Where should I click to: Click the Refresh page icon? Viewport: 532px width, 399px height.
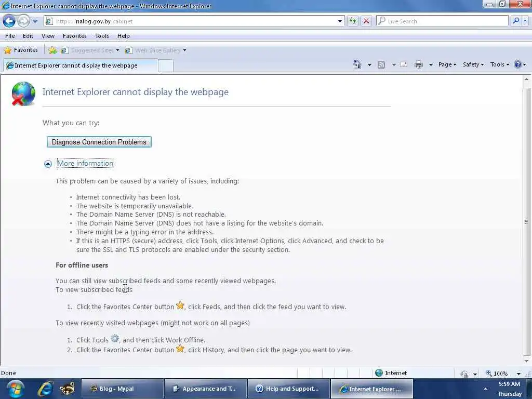(x=353, y=21)
